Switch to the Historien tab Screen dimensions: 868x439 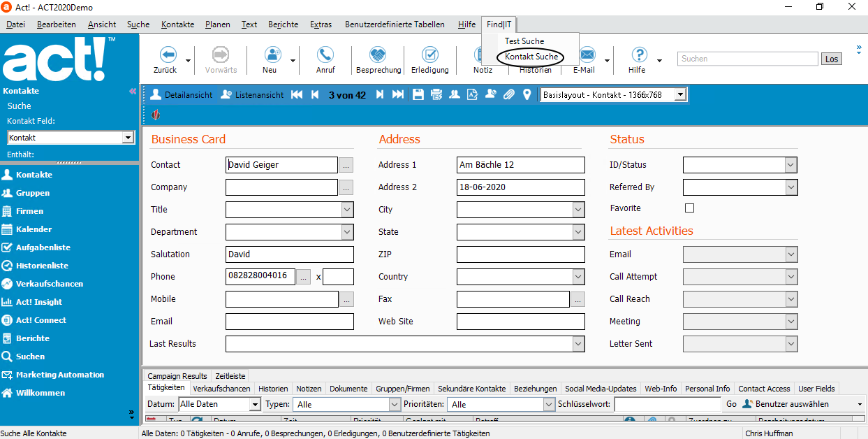pos(273,389)
